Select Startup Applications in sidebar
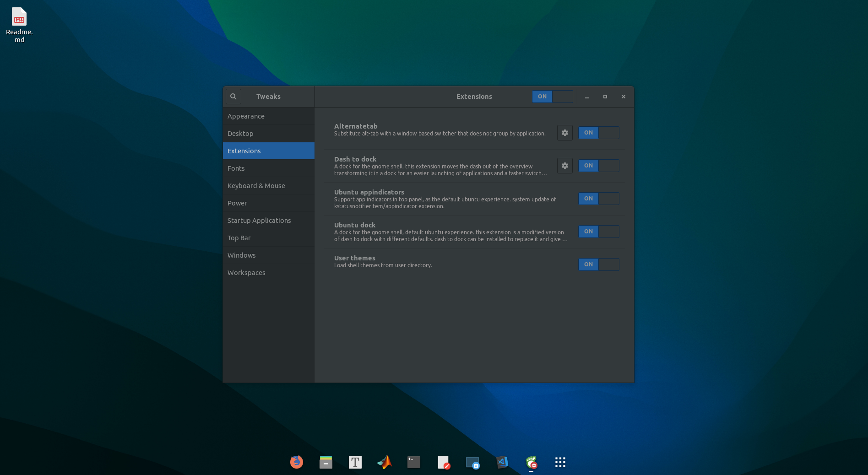Image resolution: width=868 pixels, height=475 pixels. (x=269, y=221)
